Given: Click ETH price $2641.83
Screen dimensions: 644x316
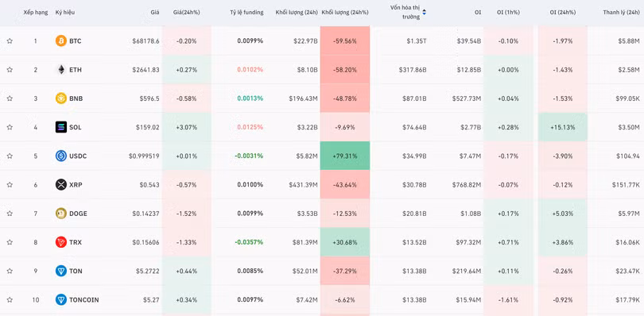Looking at the screenshot, I should (145, 70).
